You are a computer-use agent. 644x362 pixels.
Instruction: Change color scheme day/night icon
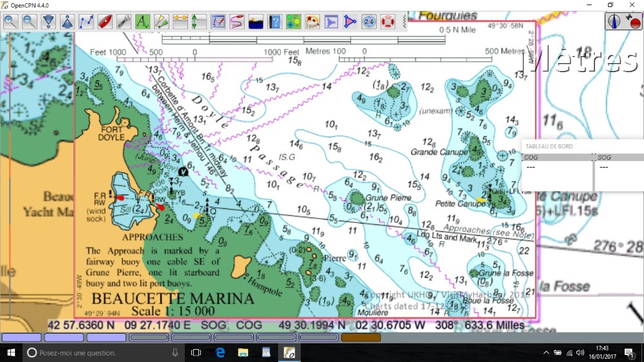click(256, 21)
